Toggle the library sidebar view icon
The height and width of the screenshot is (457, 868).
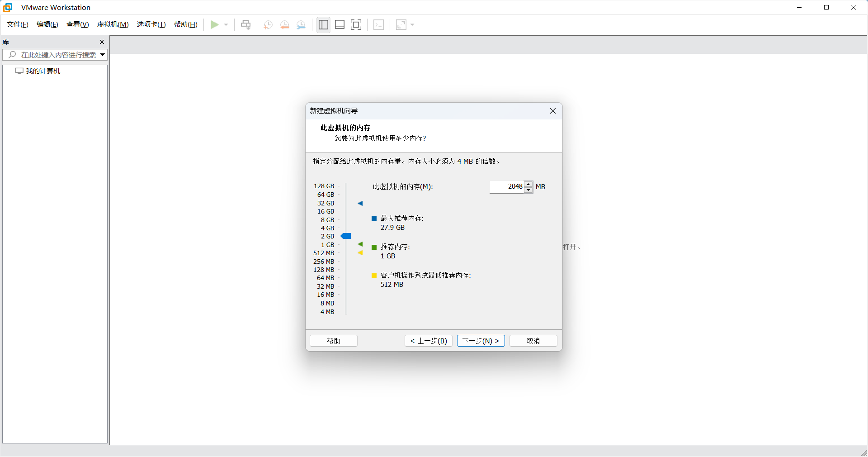pyautogui.click(x=323, y=24)
